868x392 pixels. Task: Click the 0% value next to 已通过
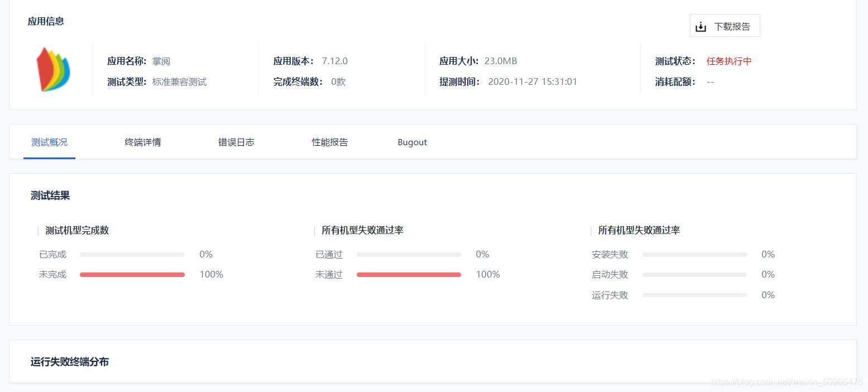pyautogui.click(x=482, y=255)
